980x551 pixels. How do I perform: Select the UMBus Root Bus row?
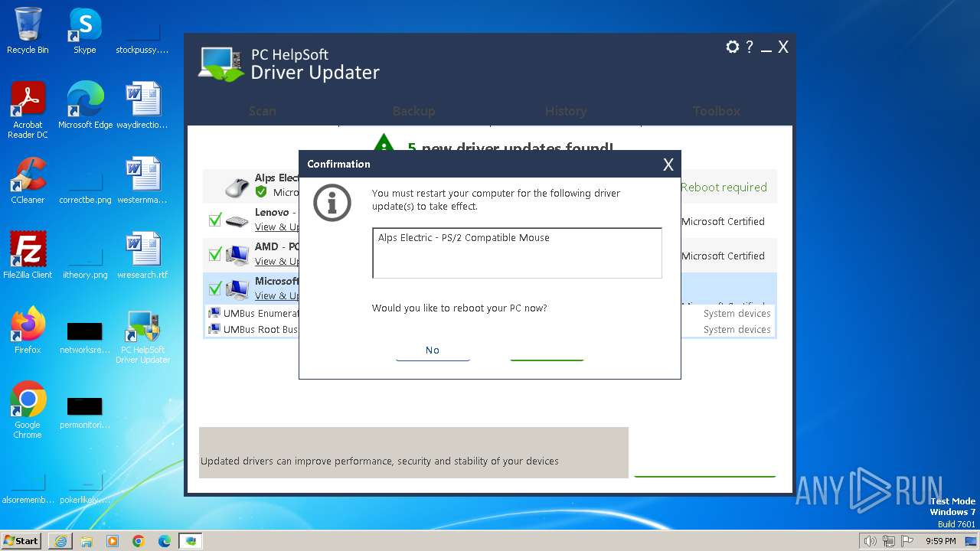coord(490,330)
